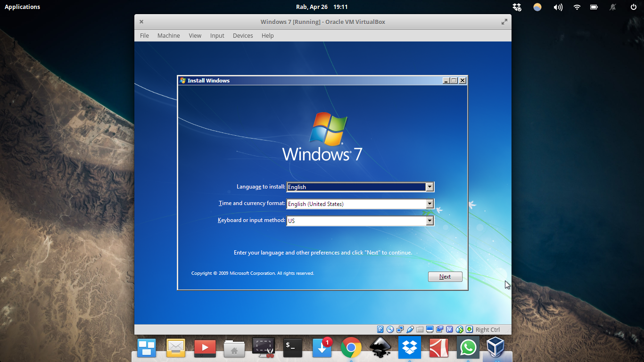Click the Next button to continue installation
This screenshot has width=644, height=362.
[x=445, y=277]
